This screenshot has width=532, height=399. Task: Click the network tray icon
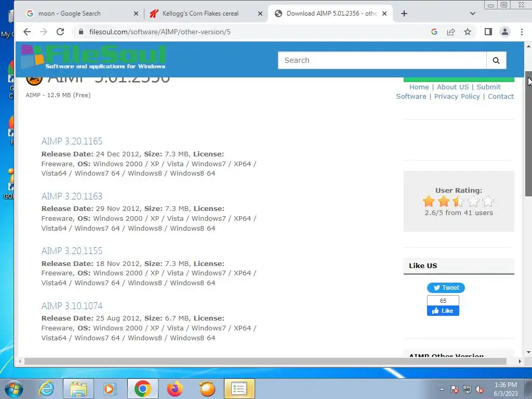click(467, 389)
